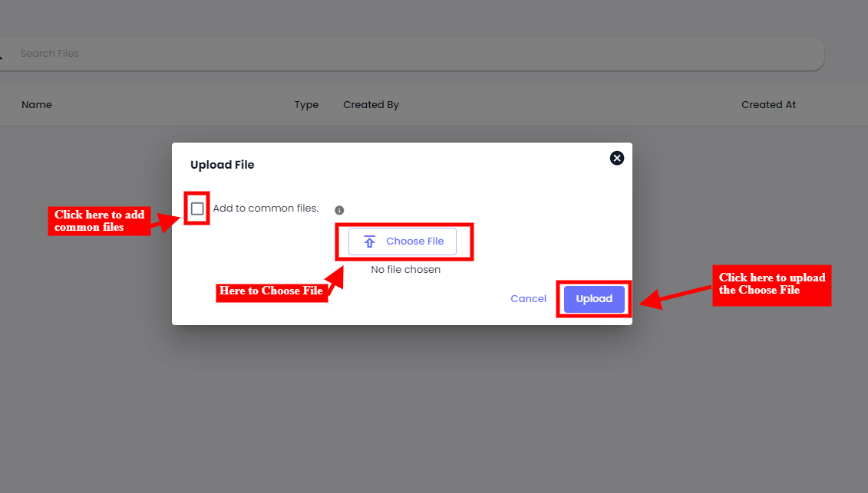Click the red 'Click here to add common files' note
868x493 pixels.
pyautogui.click(x=99, y=221)
